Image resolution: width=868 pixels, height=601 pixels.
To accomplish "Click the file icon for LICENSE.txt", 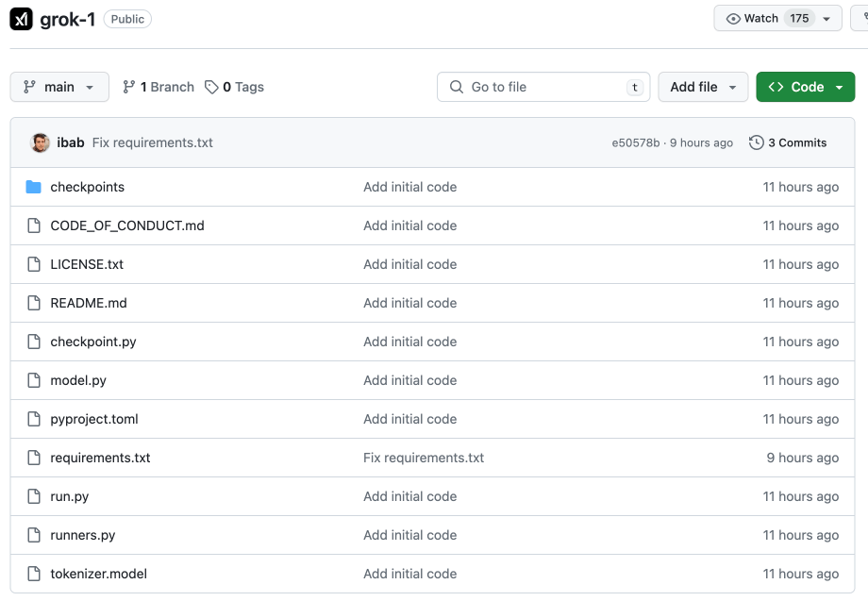I will pyautogui.click(x=34, y=264).
